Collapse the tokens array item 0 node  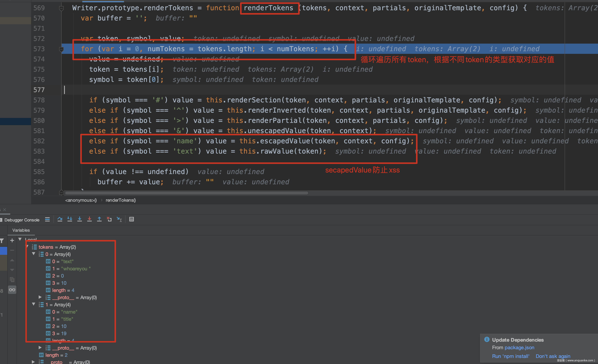(x=34, y=254)
